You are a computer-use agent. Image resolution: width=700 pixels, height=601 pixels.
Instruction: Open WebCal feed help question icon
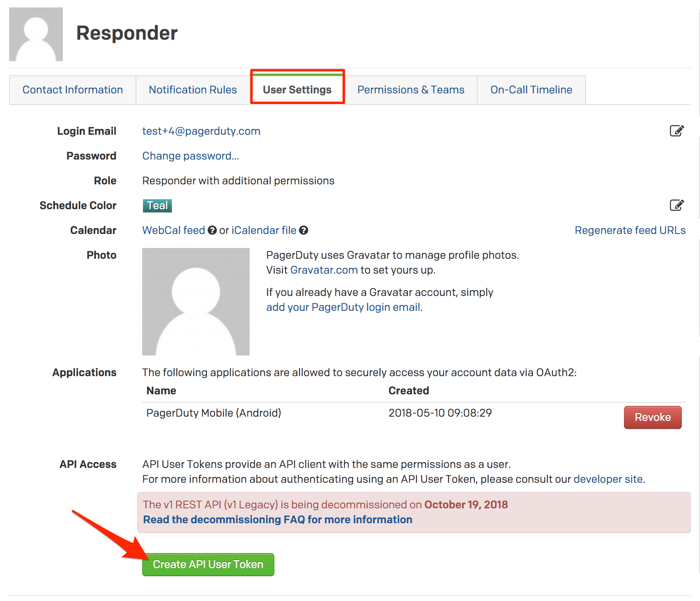click(212, 230)
